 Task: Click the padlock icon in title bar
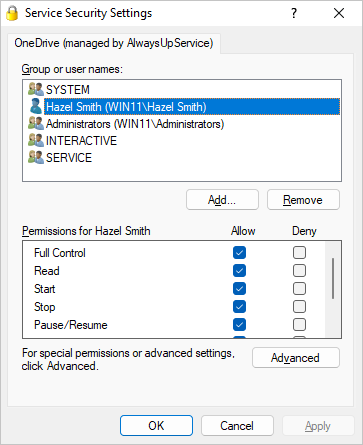12,13
